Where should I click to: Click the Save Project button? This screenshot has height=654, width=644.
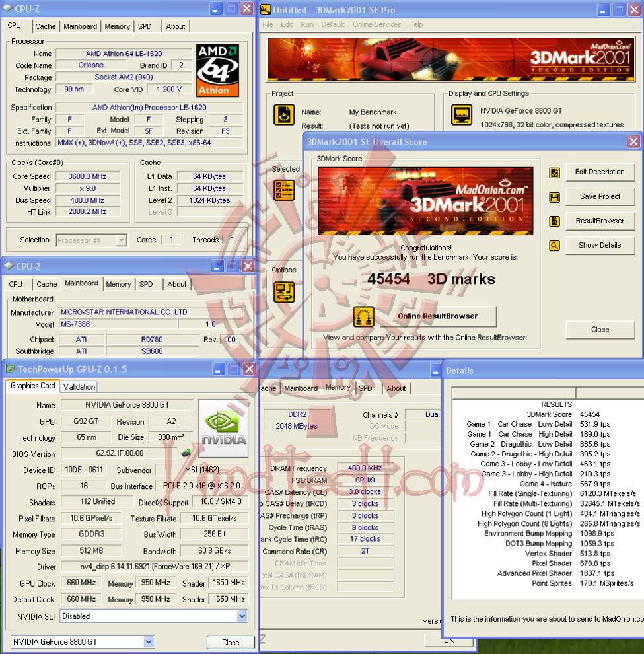pyautogui.click(x=600, y=196)
